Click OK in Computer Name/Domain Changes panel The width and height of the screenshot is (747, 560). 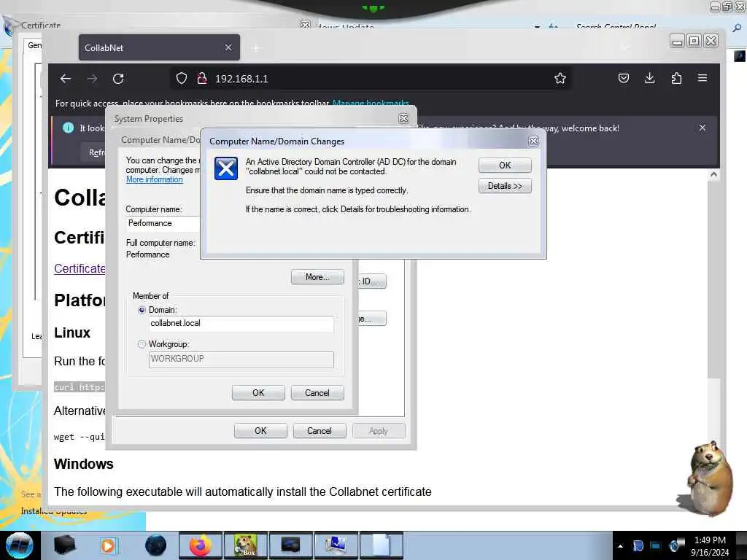click(x=258, y=393)
